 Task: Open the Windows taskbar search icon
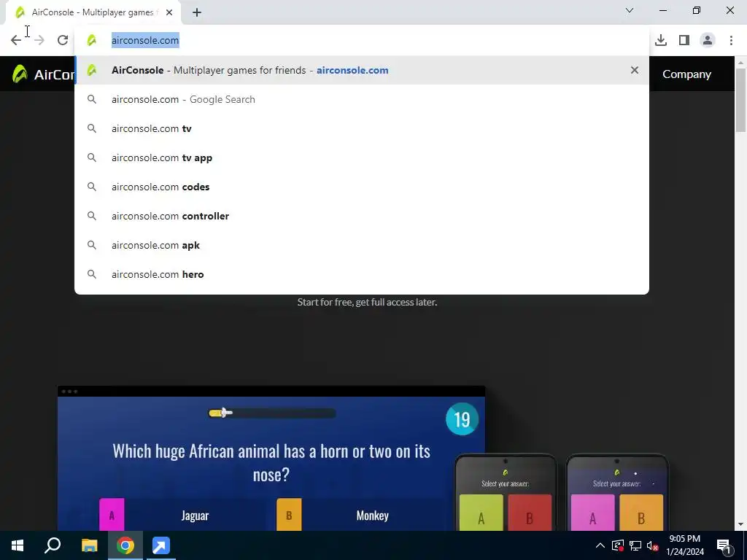click(x=53, y=545)
